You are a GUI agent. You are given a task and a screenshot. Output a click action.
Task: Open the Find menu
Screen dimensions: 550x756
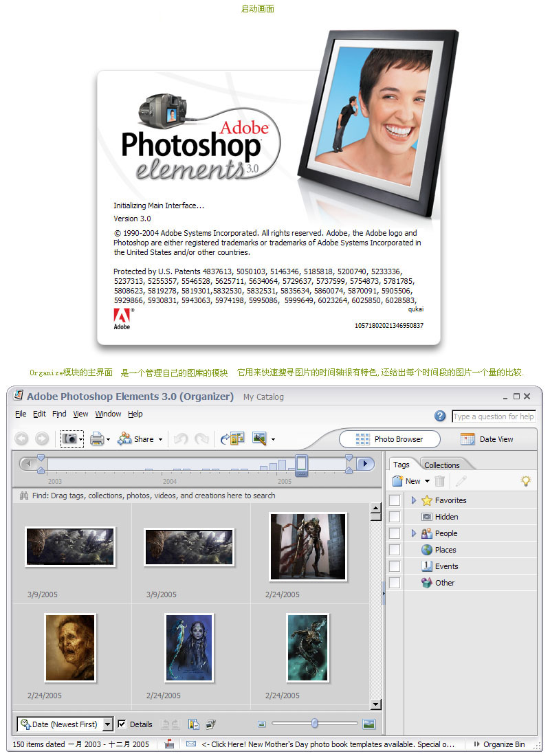pos(59,414)
